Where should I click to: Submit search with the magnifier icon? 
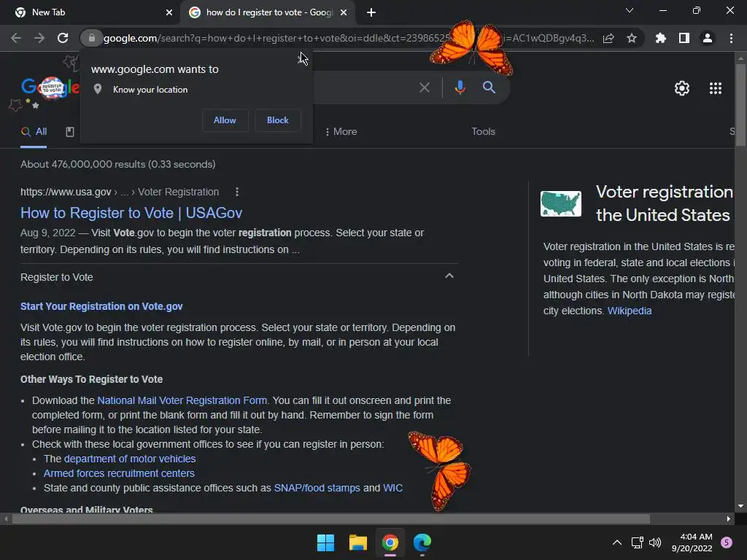tap(489, 87)
